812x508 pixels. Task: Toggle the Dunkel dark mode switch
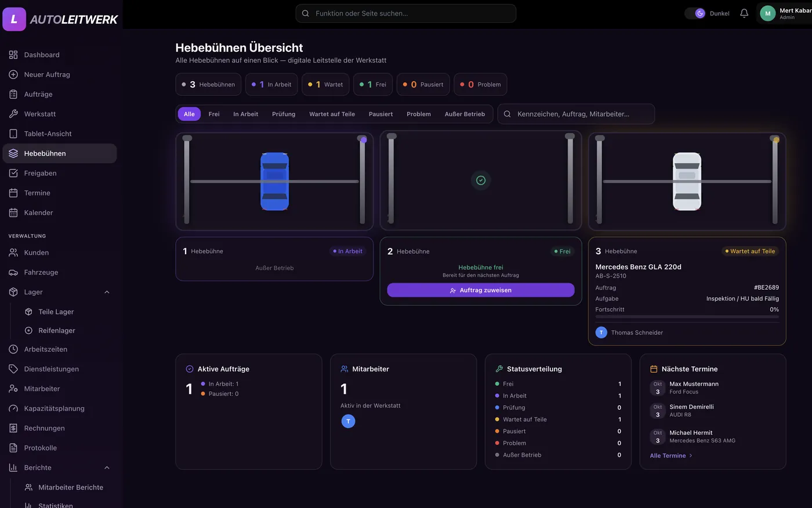(695, 13)
